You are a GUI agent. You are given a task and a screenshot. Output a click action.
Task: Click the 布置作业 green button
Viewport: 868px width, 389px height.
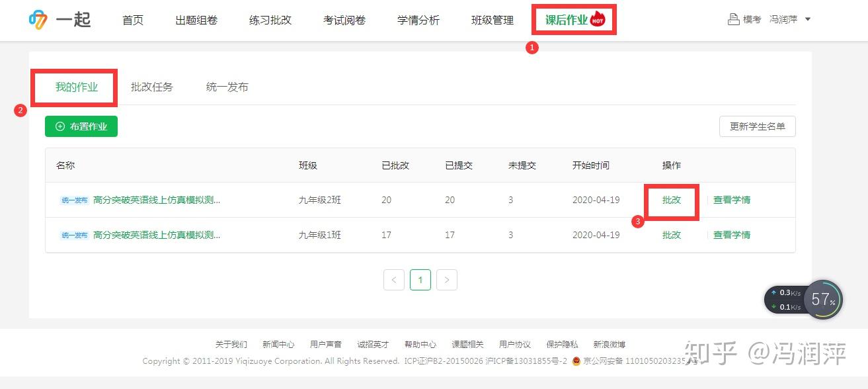pyautogui.click(x=81, y=126)
